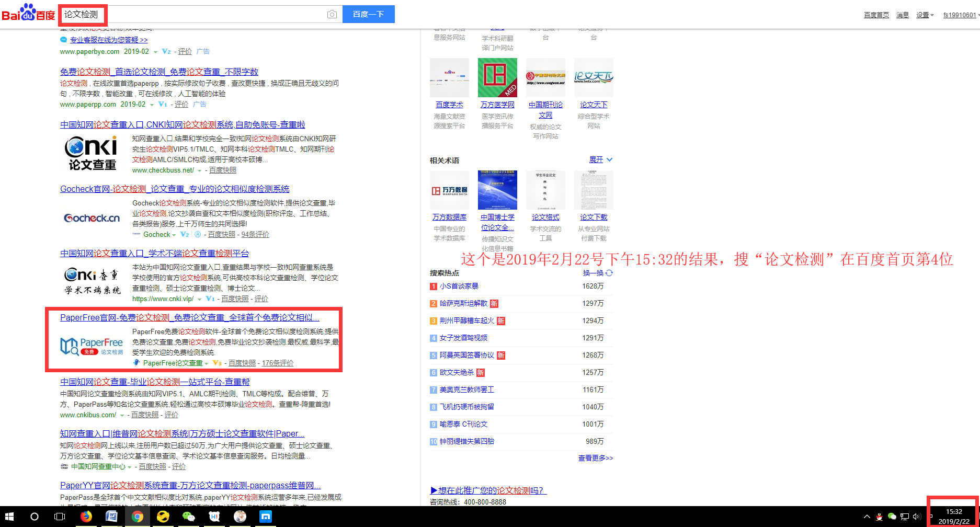Click the V2 badge next to Gocheck

click(x=185, y=235)
